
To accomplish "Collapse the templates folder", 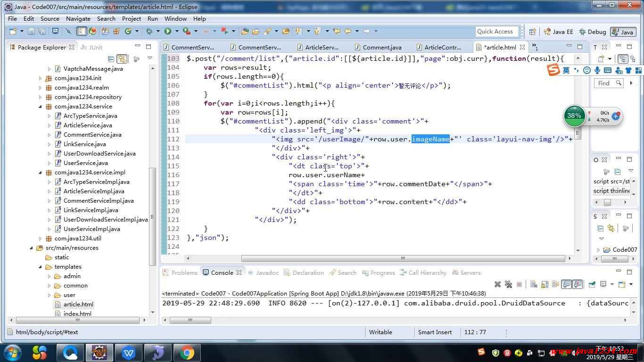I will coord(41,267).
